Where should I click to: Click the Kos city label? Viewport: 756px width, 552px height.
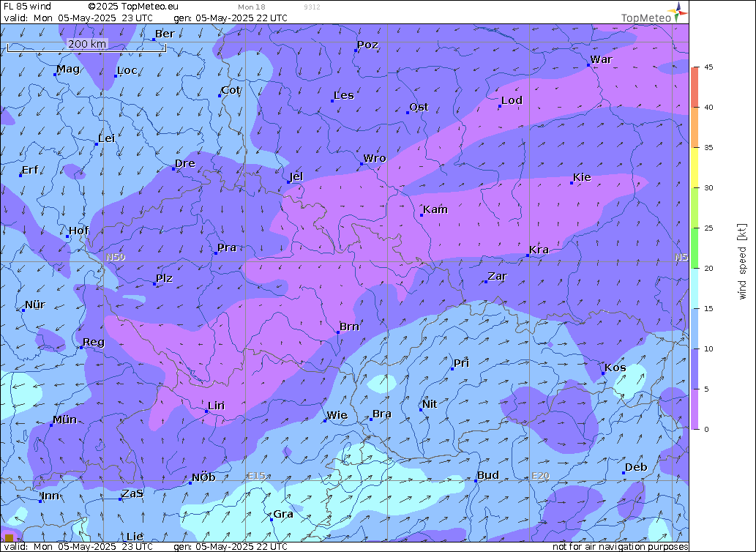tap(615, 368)
